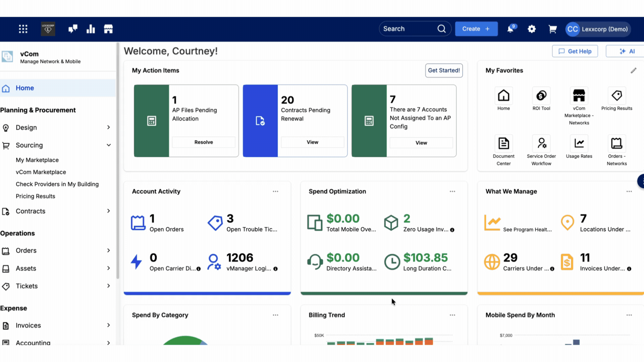
Task: Expand the Design menu chevron
Action: [108, 127]
